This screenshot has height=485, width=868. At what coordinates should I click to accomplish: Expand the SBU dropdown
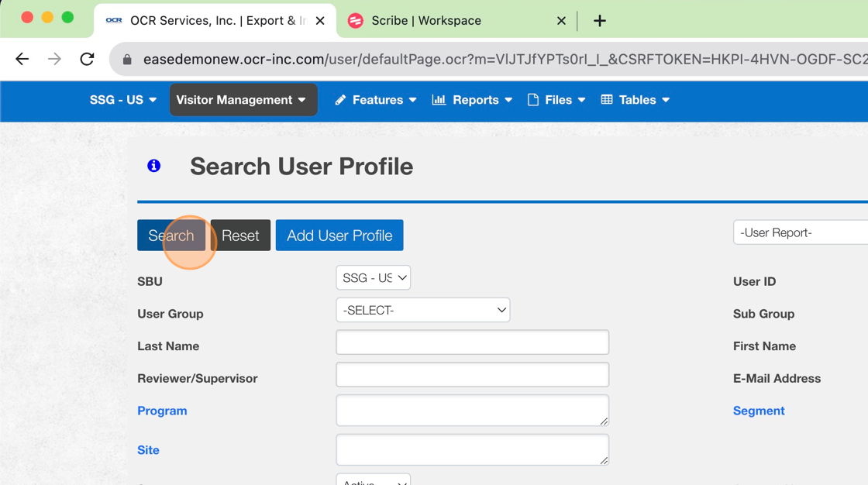click(x=373, y=278)
